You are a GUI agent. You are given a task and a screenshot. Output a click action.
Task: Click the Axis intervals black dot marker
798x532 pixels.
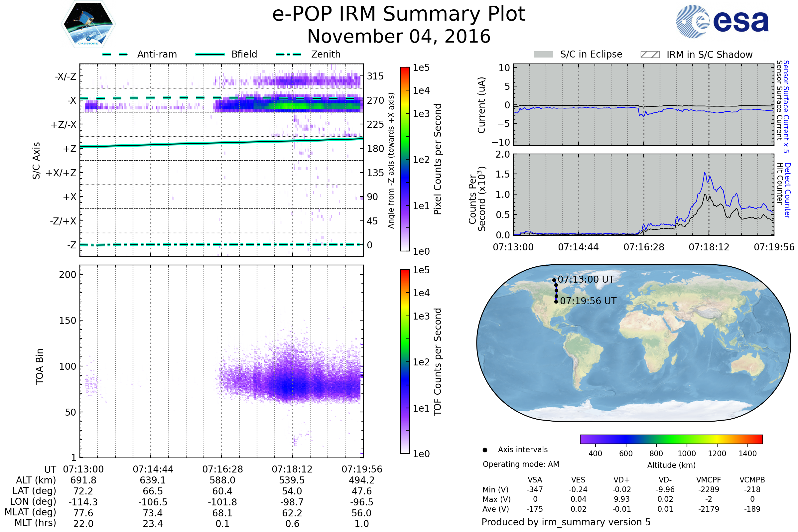pyautogui.click(x=485, y=450)
